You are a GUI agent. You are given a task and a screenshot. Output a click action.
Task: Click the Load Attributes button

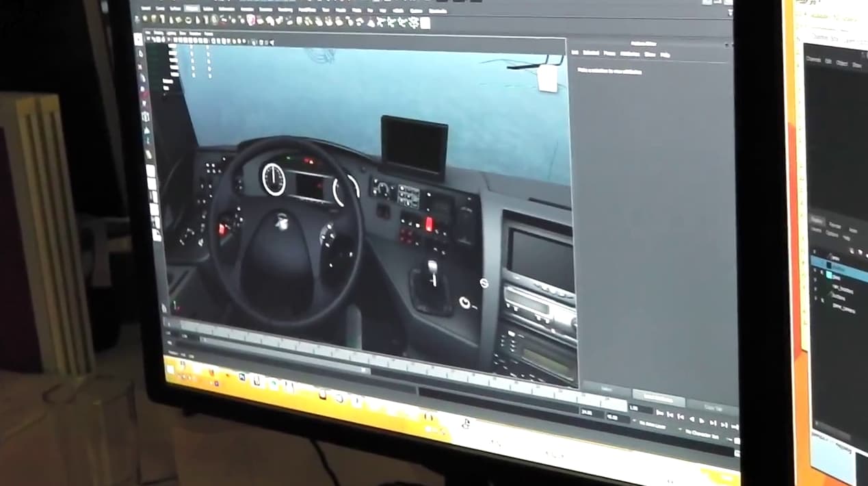point(659,398)
